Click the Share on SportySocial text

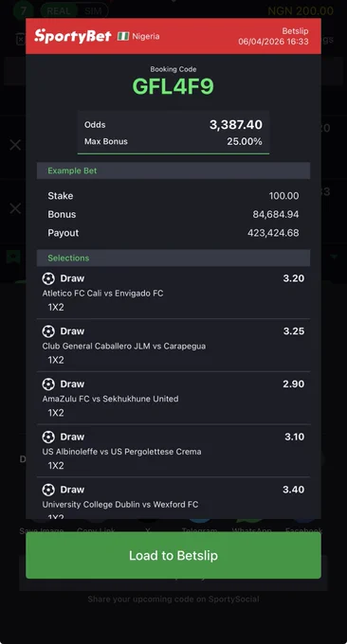click(x=173, y=599)
